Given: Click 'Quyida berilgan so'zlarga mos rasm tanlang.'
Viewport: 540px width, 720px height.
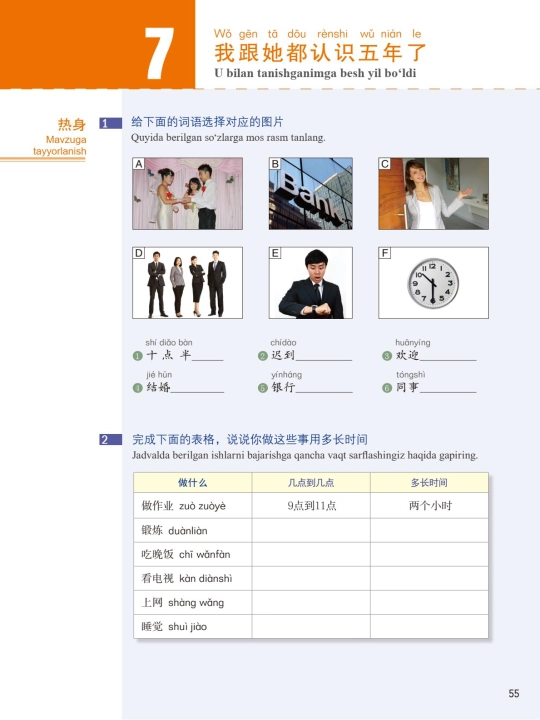Looking at the screenshot, I should (228, 138).
